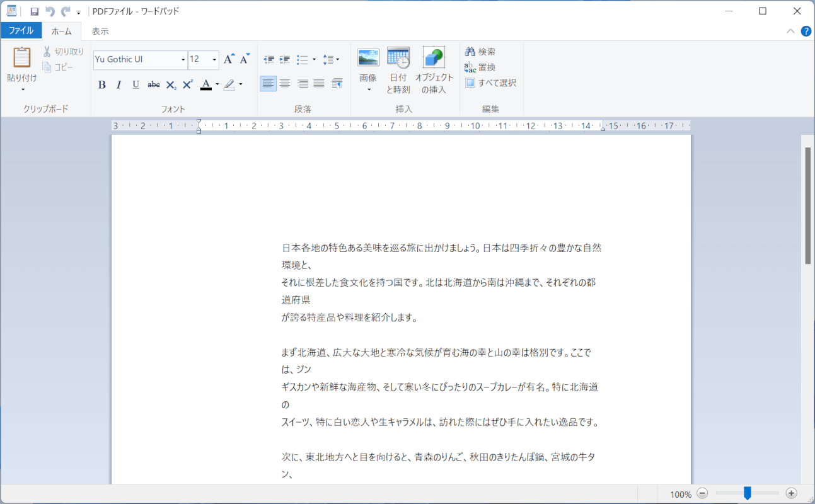Click the Yu Gothic UI font name field
Screen dimensions: 815x504
137,59
